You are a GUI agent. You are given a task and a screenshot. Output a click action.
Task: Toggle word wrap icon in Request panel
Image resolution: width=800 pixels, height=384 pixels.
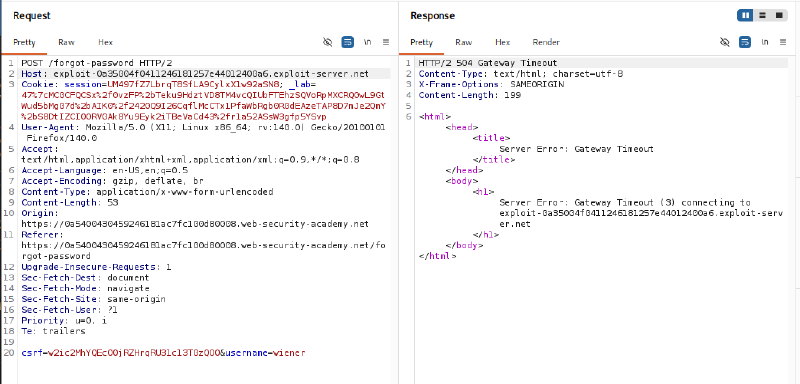[348, 42]
